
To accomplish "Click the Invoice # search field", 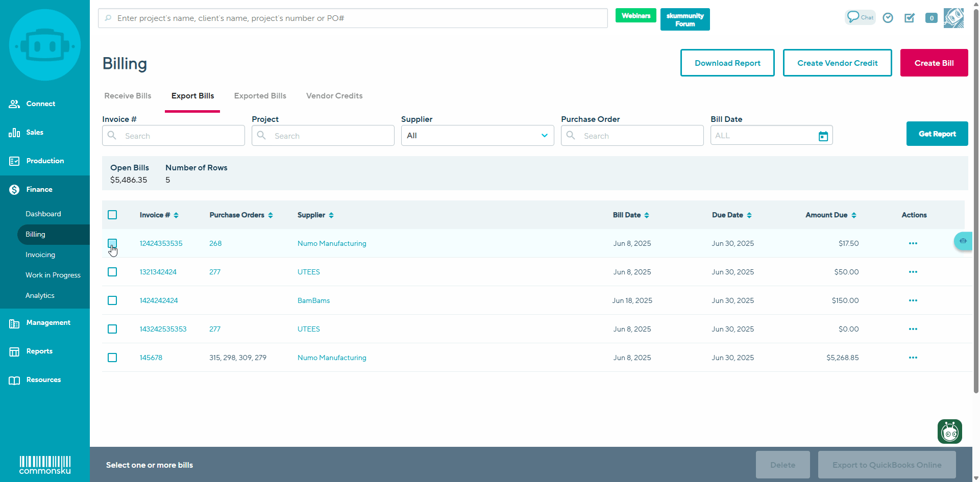I will [174, 136].
